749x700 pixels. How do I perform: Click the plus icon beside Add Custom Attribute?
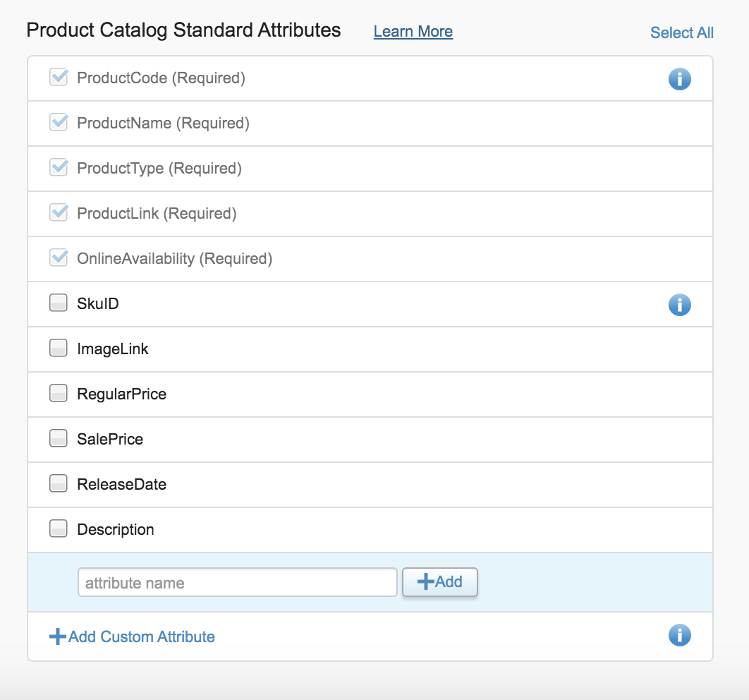[x=57, y=636]
